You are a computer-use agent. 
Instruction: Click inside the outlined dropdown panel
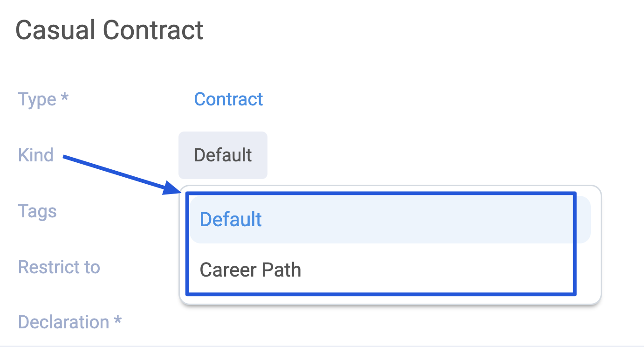pyautogui.click(x=382, y=244)
